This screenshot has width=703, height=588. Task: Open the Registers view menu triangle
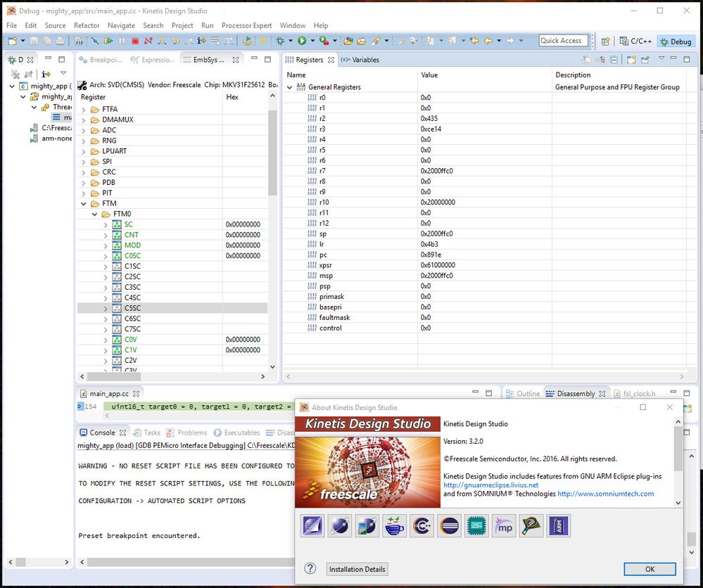point(661,58)
